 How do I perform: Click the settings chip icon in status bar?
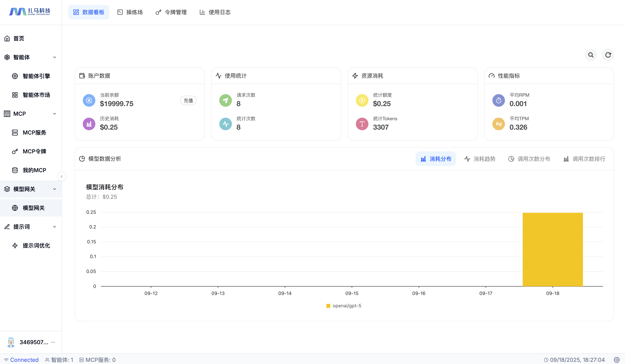coord(617,359)
